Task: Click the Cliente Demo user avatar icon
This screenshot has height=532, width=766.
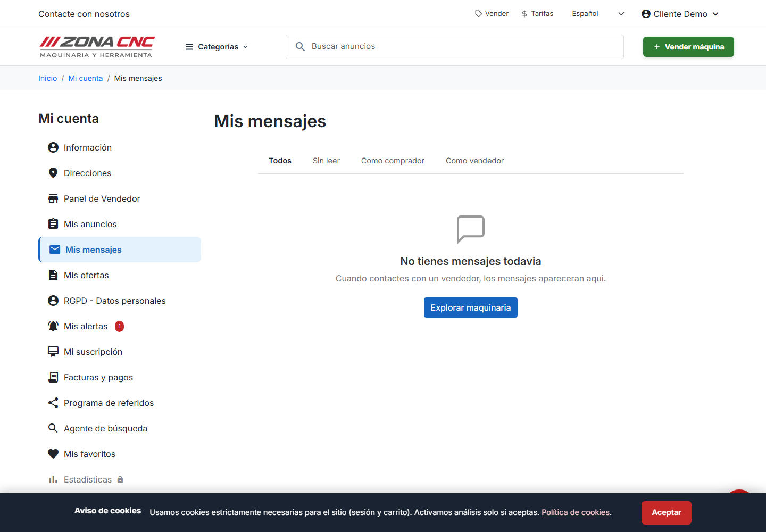Action: pyautogui.click(x=646, y=14)
